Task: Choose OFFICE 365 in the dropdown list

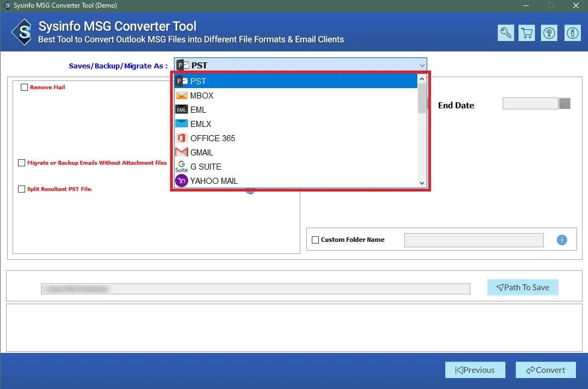Action: tap(212, 138)
